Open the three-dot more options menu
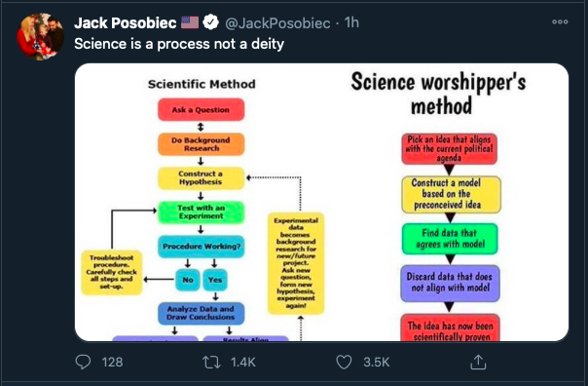 tap(560, 21)
